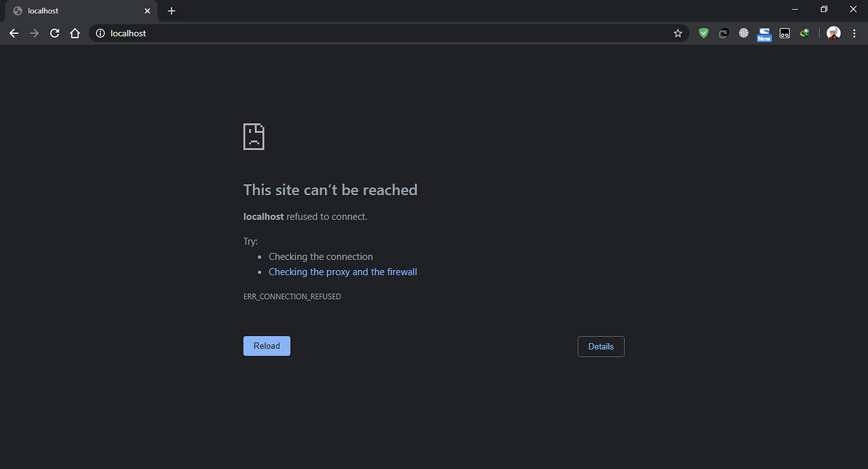Open the black rounded extension with two circles
Viewport: 868px width, 469px height.
click(784, 33)
